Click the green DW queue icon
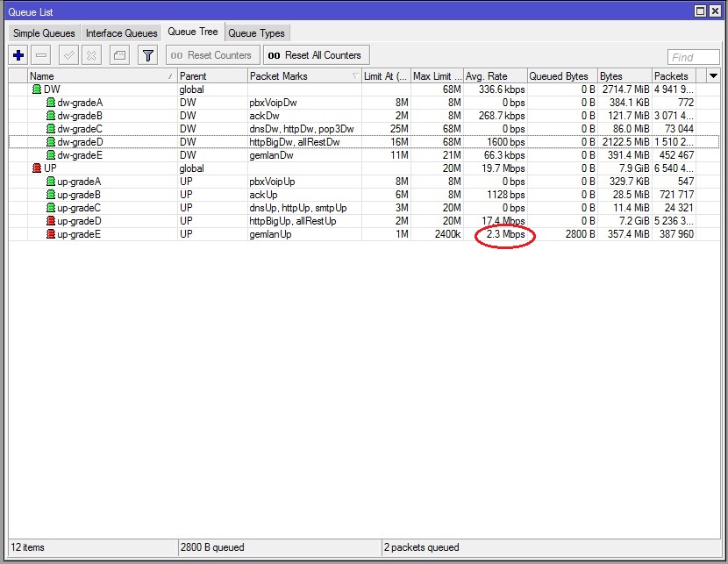Screen dimensions: 728x564 [37, 89]
